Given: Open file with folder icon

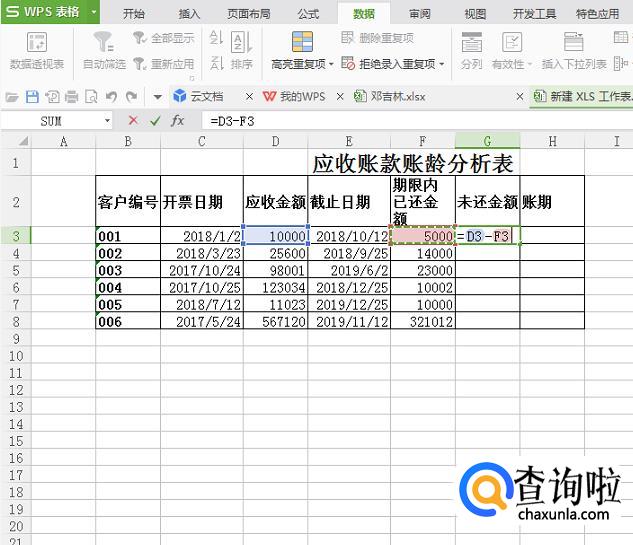Looking at the screenshot, I should 12,97.
